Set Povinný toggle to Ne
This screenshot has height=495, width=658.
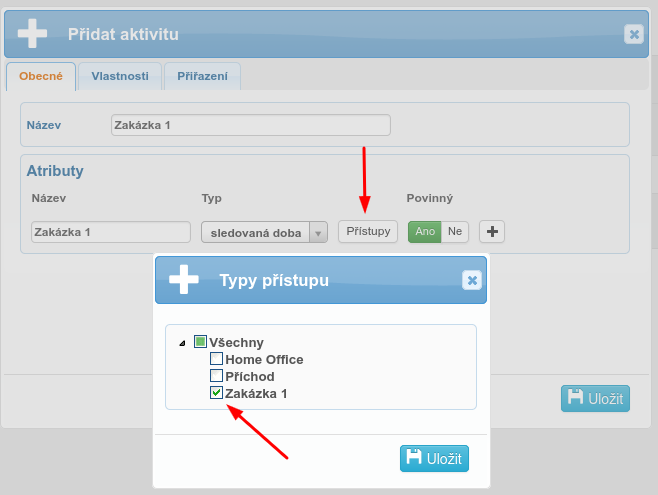[455, 231]
